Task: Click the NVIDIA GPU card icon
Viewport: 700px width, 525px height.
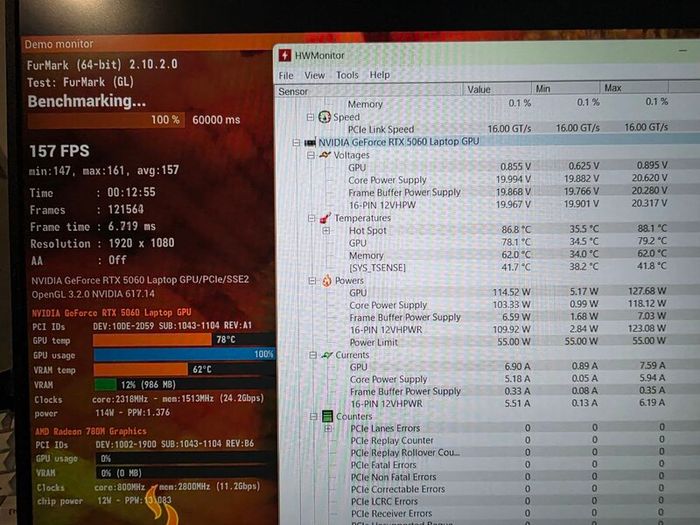Action: click(310, 142)
